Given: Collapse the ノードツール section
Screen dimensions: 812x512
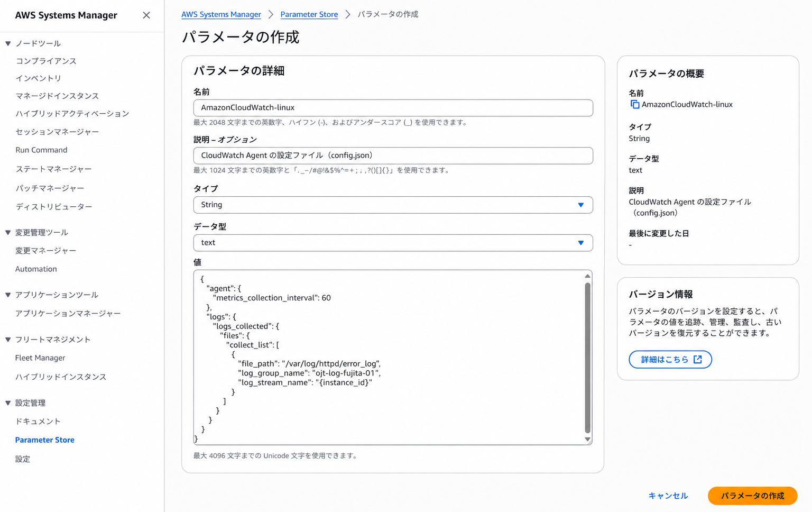Looking at the screenshot, I should tap(8, 43).
